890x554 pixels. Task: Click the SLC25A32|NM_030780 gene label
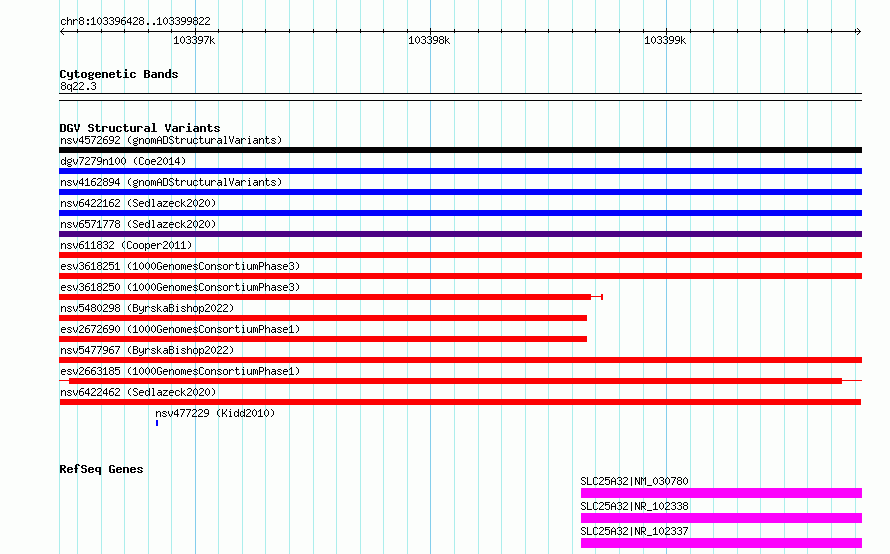pyautogui.click(x=634, y=481)
